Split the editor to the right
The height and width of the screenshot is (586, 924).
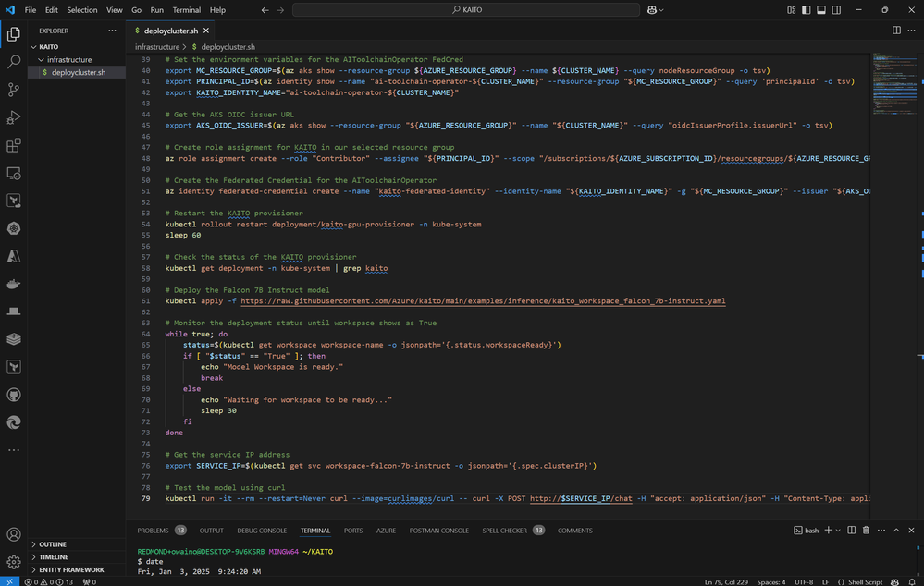point(896,30)
